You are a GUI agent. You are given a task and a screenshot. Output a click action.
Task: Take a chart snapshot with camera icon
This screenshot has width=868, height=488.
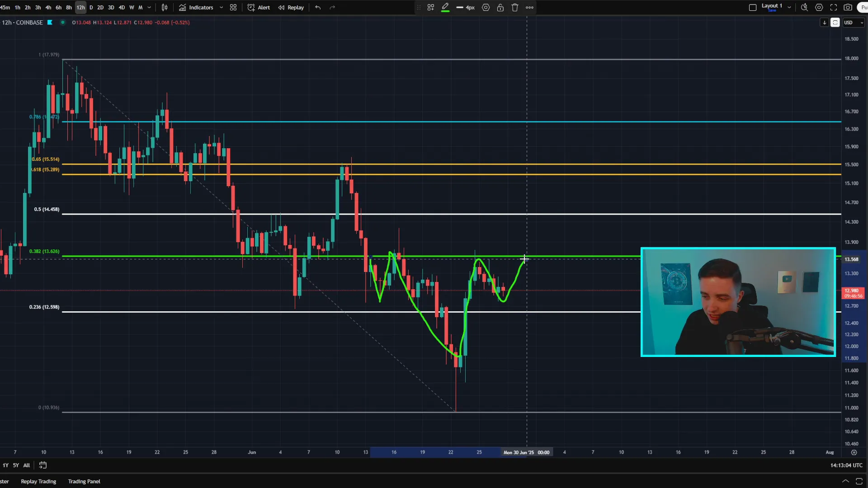(848, 7)
